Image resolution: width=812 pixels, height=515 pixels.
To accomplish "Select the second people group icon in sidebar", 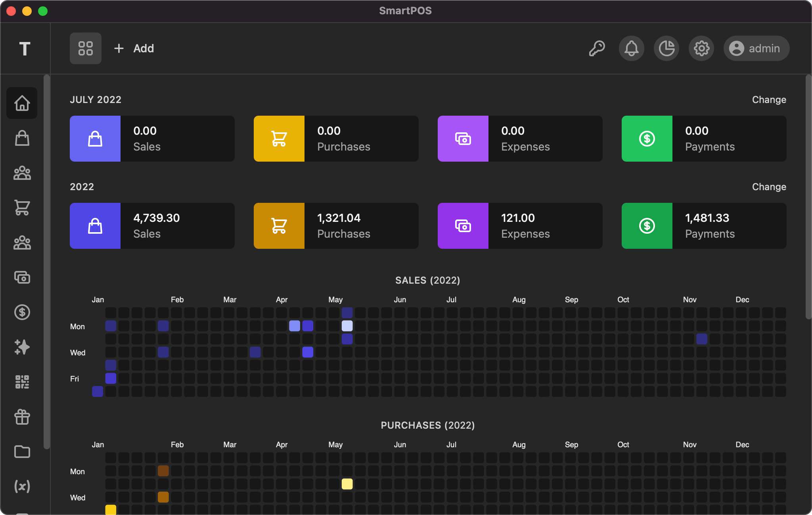I will (x=22, y=243).
